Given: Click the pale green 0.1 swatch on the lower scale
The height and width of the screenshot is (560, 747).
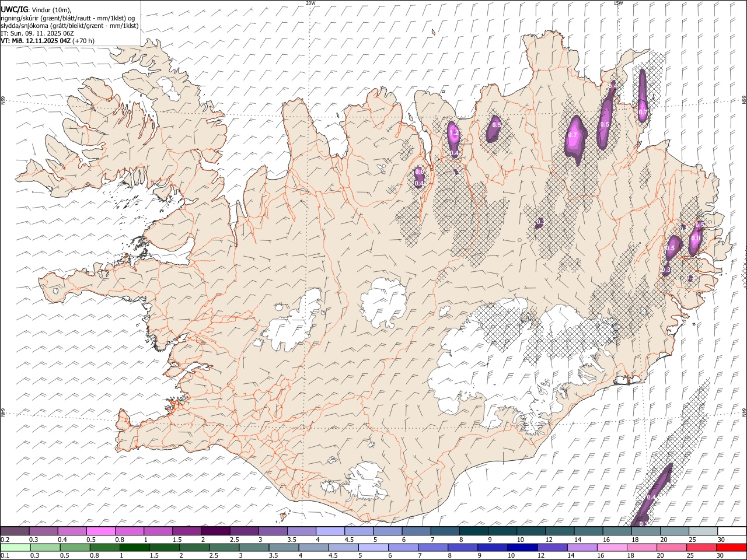Looking at the screenshot, I should pyautogui.click(x=15, y=547).
